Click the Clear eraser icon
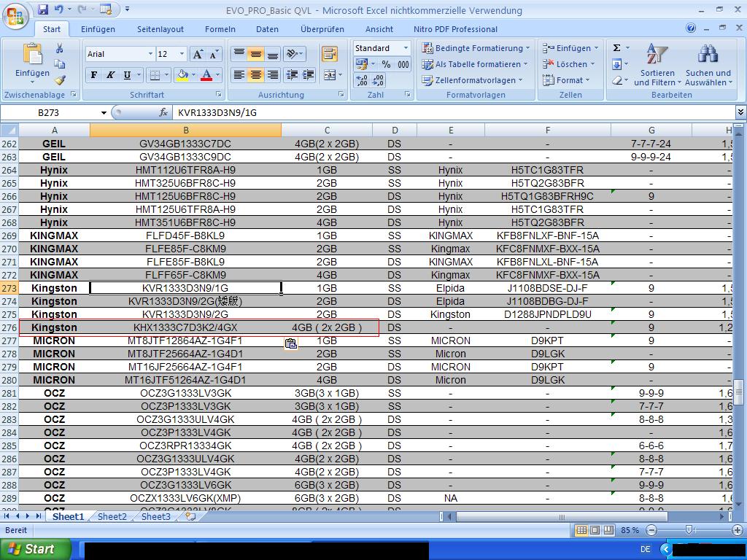The image size is (747, 560). click(616, 80)
